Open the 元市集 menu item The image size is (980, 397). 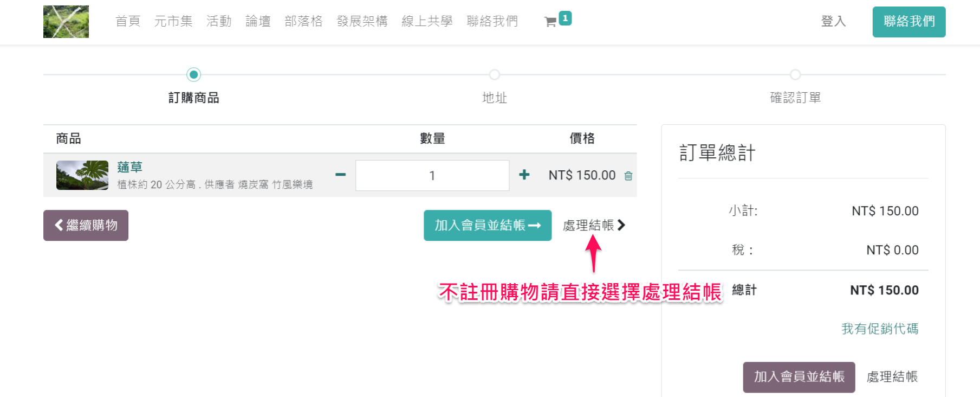pos(173,21)
